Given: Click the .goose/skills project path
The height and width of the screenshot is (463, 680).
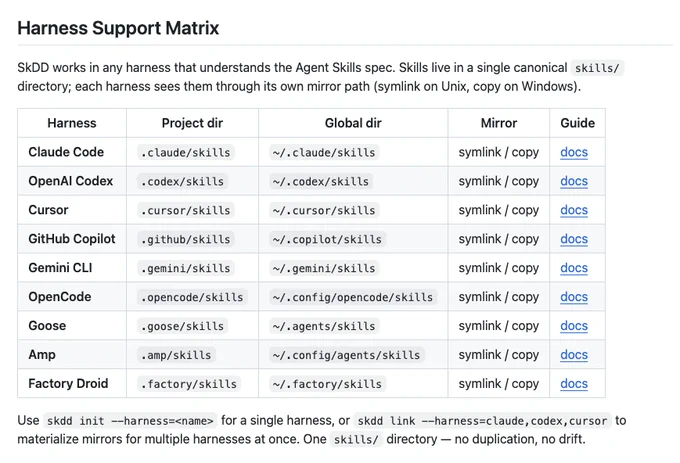Looking at the screenshot, I should tap(183, 326).
